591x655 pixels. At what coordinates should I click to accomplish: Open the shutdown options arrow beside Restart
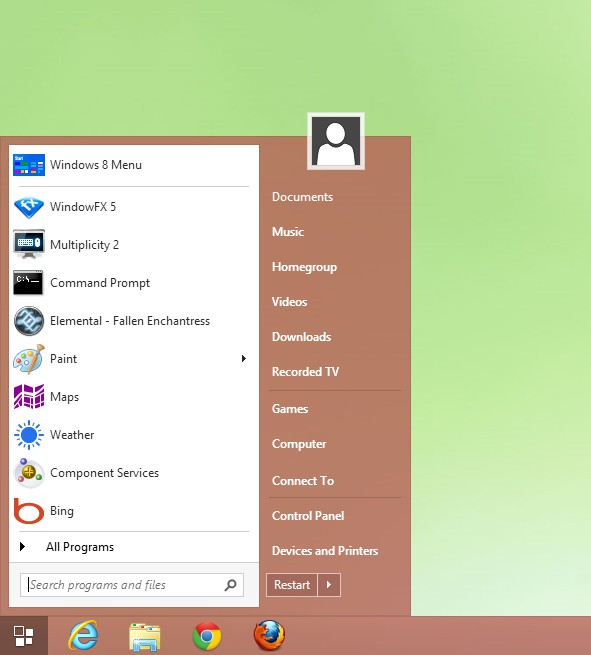[x=329, y=585]
